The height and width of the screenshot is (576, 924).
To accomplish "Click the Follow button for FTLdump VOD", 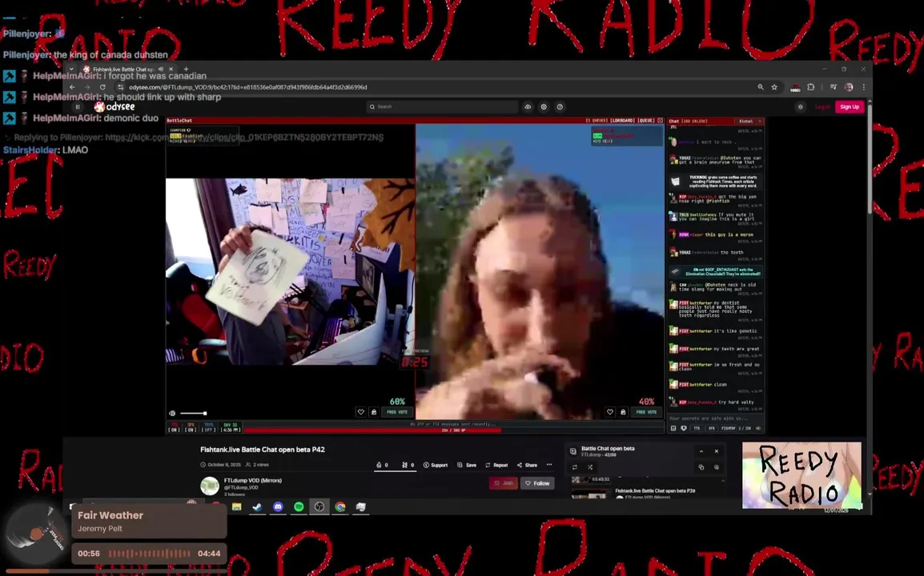I will click(537, 483).
